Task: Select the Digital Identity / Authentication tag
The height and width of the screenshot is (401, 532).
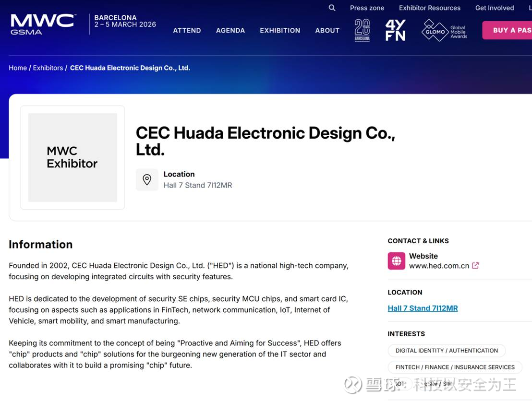Action: (x=447, y=351)
